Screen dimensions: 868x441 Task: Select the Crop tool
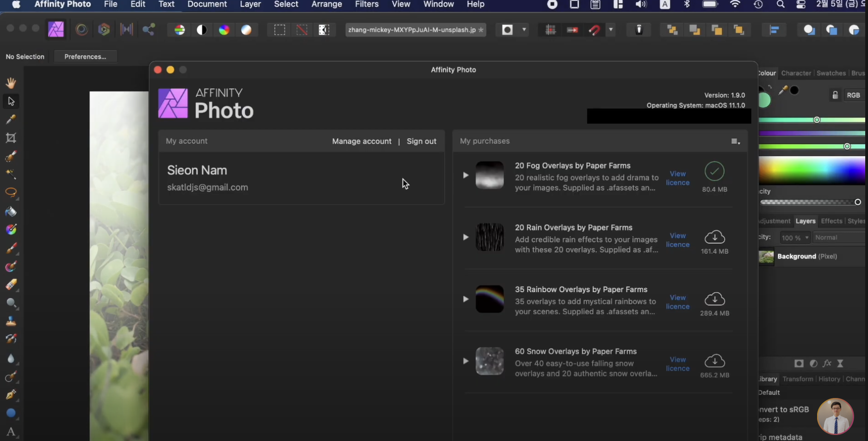click(11, 138)
